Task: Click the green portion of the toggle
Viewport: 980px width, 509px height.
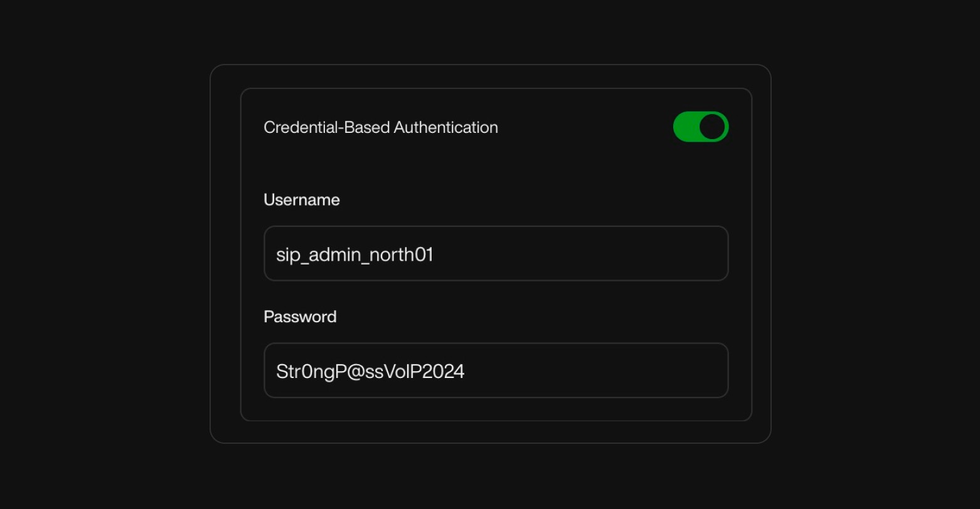Action: pos(687,127)
